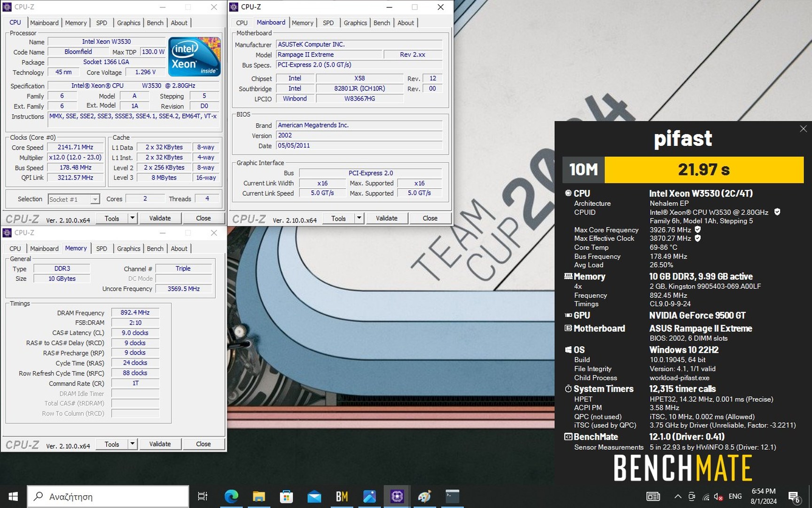This screenshot has height=508, width=812.
Task: Open the Paint palette taskbar icon
Action: click(425, 496)
